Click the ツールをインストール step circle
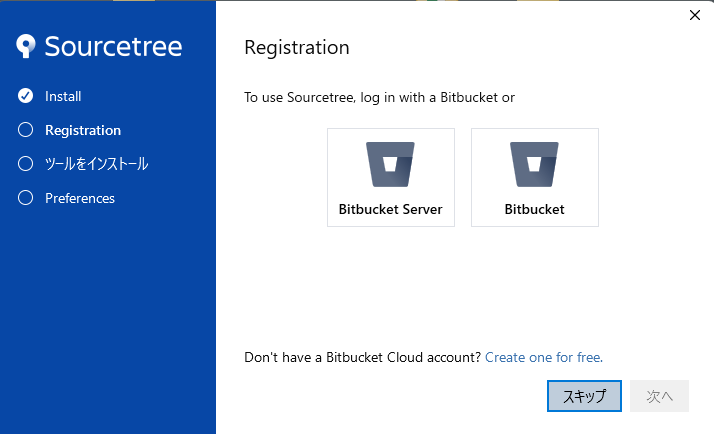The width and height of the screenshot is (714, 434). pos(26,163)
